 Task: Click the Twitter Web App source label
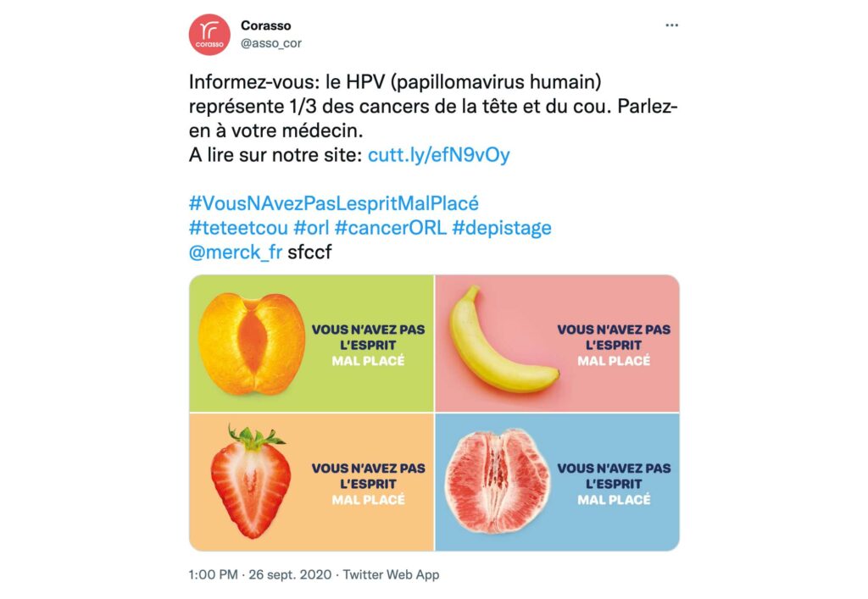click(x=389, y=573)
